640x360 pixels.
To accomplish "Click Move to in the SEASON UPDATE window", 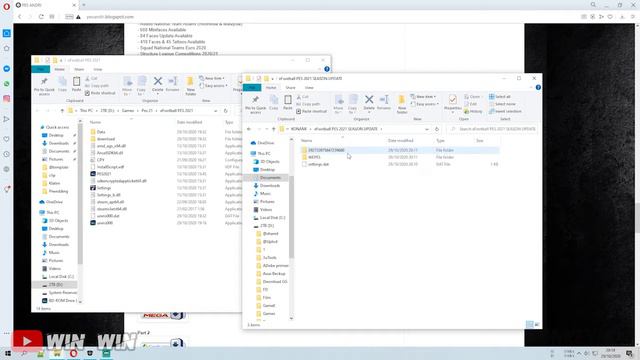I will tap(338, 104).
